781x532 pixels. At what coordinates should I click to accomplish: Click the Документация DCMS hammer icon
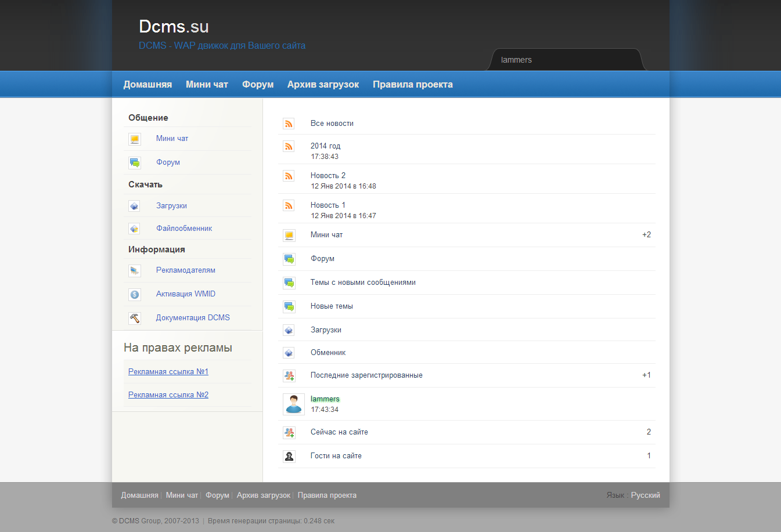(135, 319)
